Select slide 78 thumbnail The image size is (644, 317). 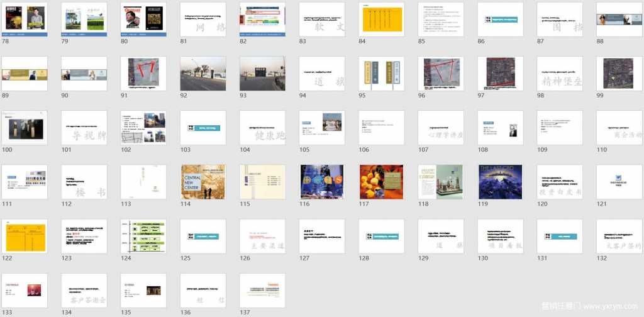(x=25, y=19)
